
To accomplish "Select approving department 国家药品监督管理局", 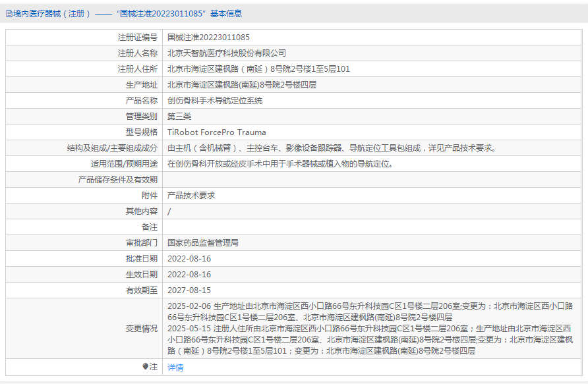I will (203, 243).
